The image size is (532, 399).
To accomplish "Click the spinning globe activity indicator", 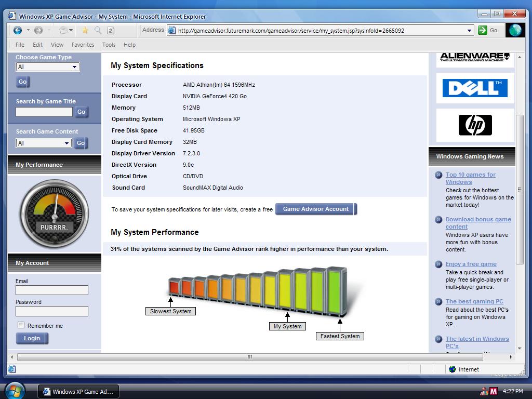I will point(515,30).
